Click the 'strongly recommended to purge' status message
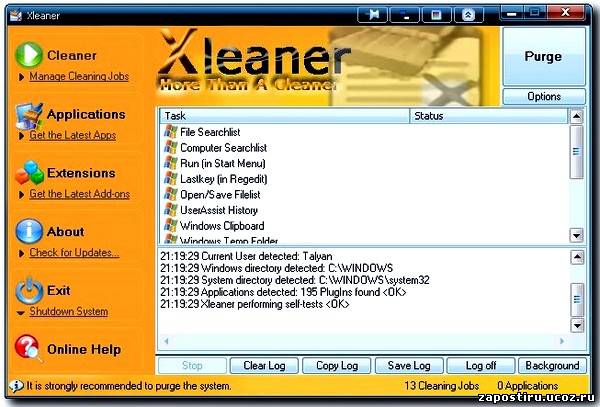Viewport: 600px width, 407px height. coord(129,386)
